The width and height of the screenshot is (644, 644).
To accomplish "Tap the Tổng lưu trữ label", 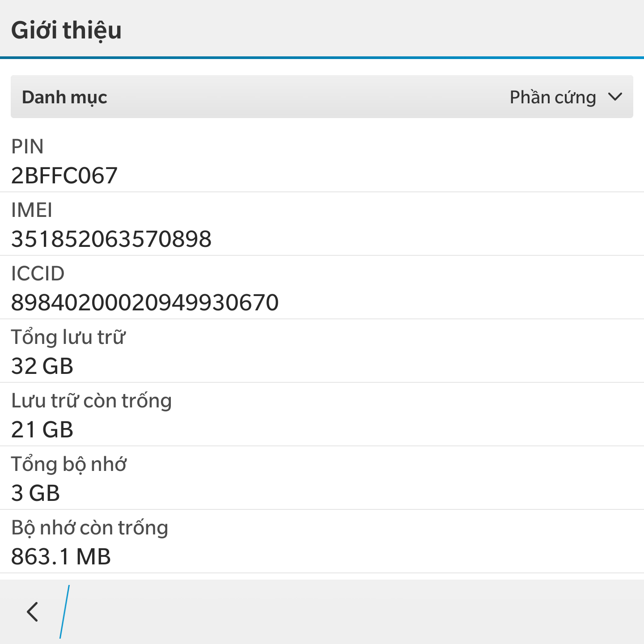I will pyautogui.click(x=68, y=337).
